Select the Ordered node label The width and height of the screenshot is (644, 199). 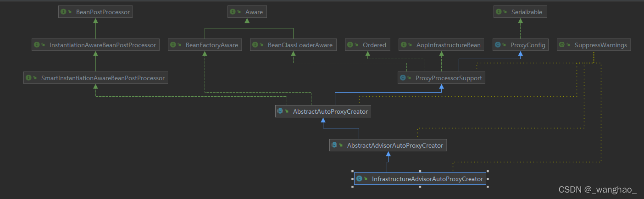coord(374,45)
